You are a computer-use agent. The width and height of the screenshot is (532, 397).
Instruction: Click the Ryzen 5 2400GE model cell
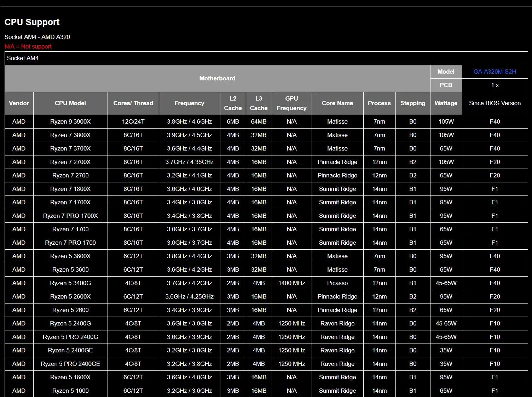point(70,350)
